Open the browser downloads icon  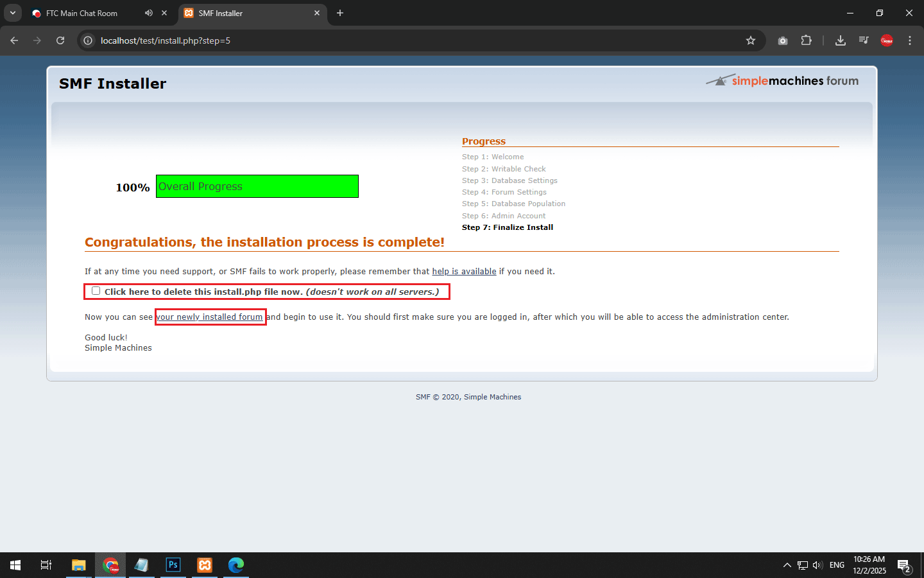(840, 40)
